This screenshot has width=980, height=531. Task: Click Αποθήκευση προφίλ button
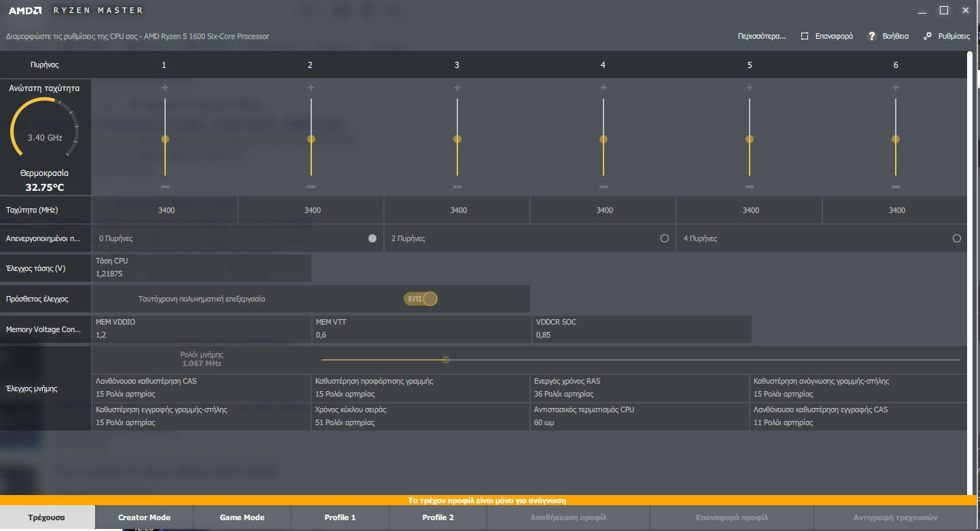(568, 517)
